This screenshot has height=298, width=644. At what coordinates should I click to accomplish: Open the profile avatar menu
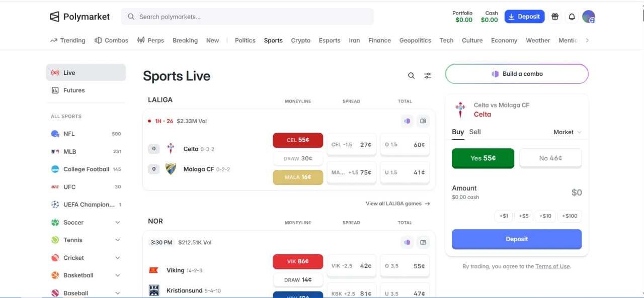pos(589,17)
